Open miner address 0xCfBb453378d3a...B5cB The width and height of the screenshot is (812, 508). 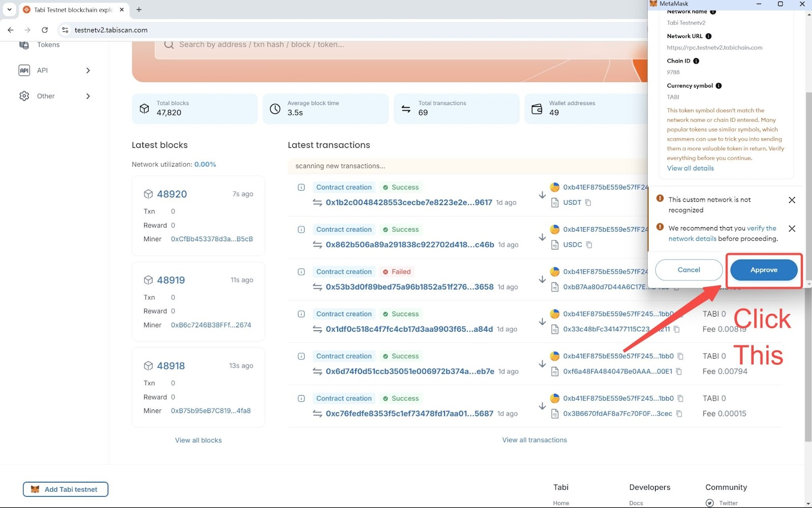[x=212, y=239]
